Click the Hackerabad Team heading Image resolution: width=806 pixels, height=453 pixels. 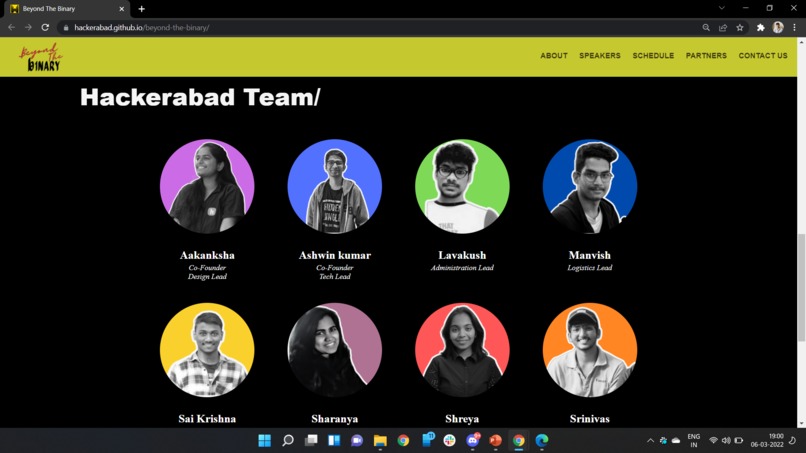[x=200, y=97]
